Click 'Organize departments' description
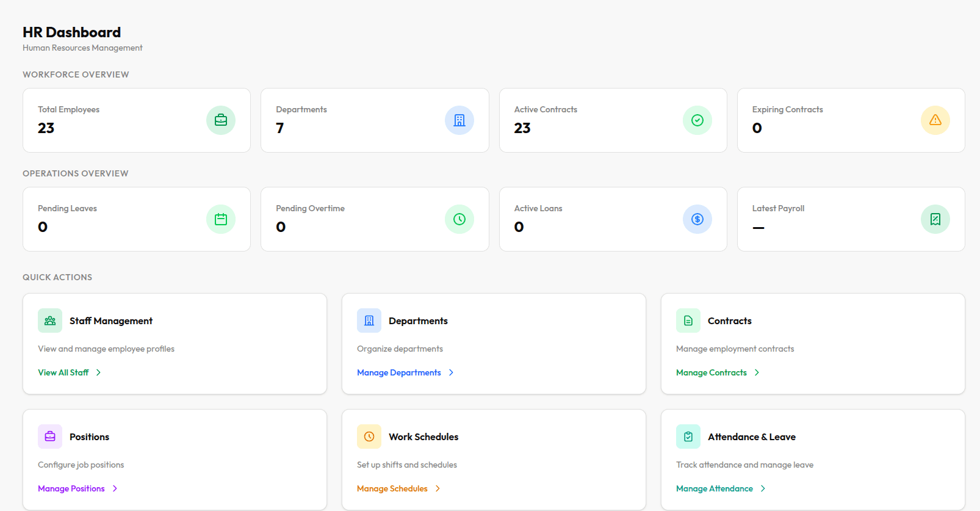Viewport: 980px width, 511px height. (x=400, y=349)
